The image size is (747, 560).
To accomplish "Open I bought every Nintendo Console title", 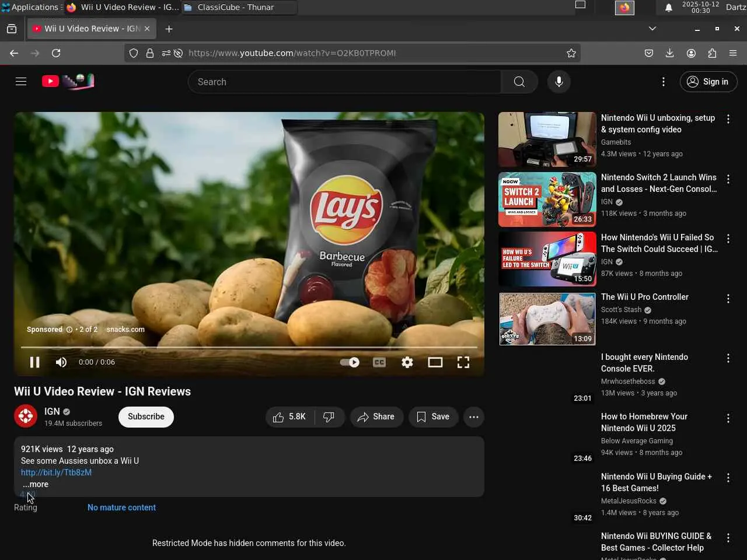I will [644, 363].
